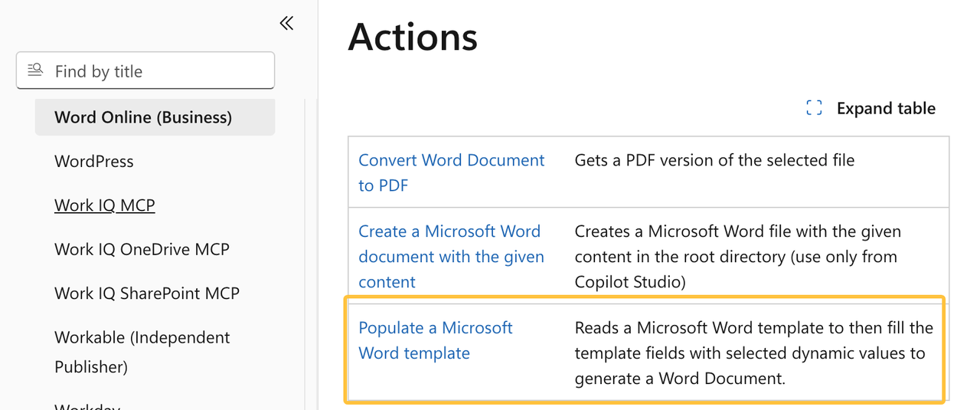The width and height of the screenshot is (980, 410).
Task: Focus the Find by title search field
Action: click(145, 71)
